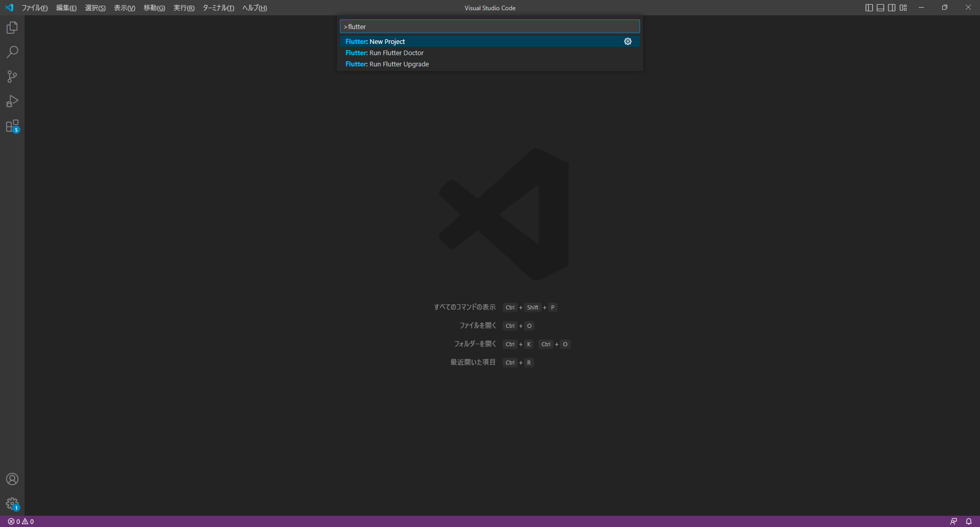Click the VS Code logo icon in title bar
This screenshot has height=527, width=980.
(9, 8)
